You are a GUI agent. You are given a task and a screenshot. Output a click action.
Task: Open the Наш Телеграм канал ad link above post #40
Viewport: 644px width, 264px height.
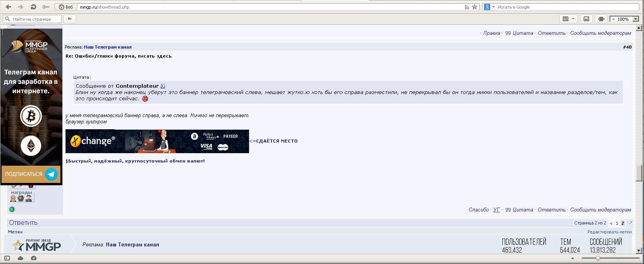tap(107, 47)
